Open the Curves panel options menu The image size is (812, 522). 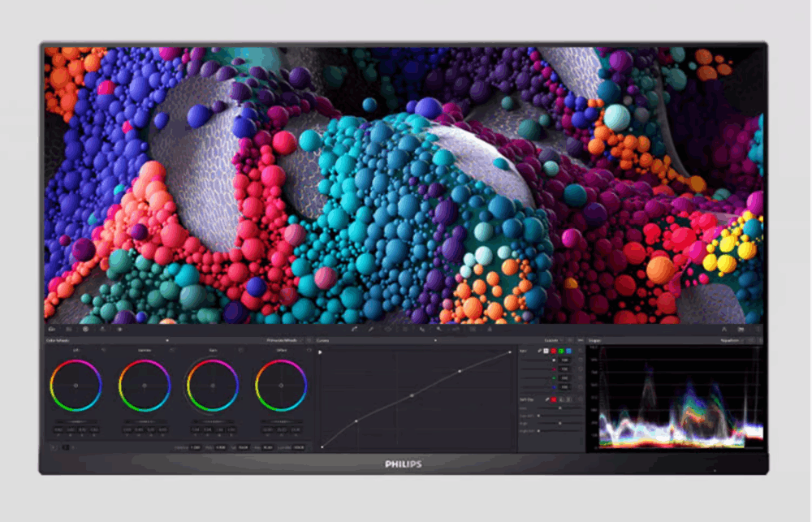[581, 341]
